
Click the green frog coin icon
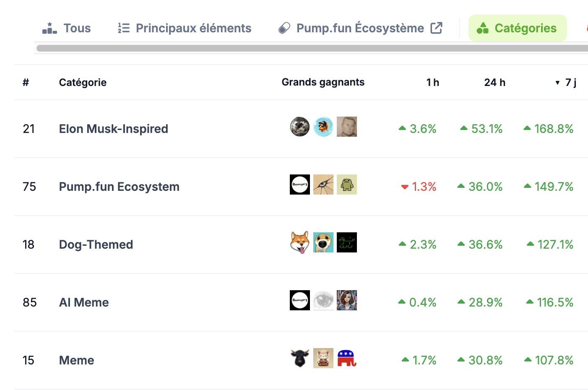pos(347,185)
